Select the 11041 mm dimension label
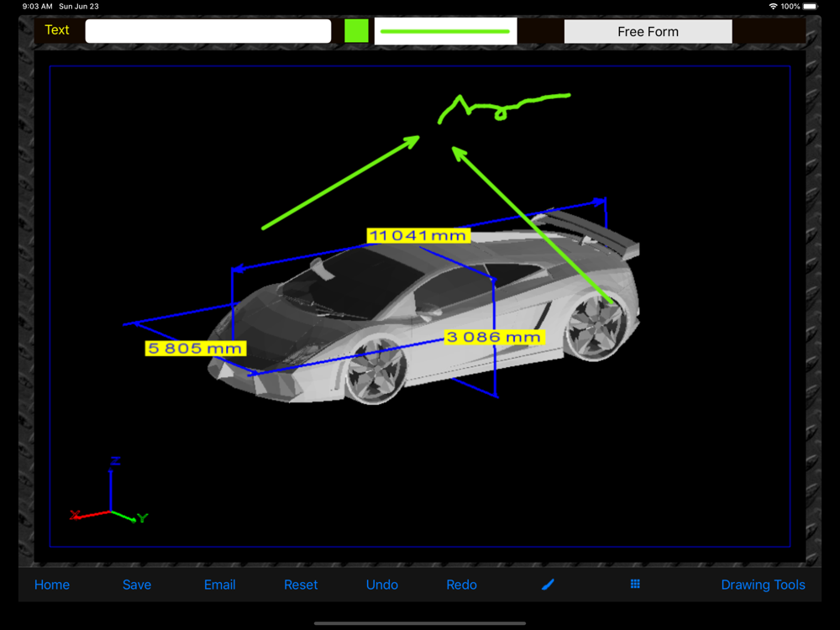The width and height of the screenshot is (840, 630). 418,235
